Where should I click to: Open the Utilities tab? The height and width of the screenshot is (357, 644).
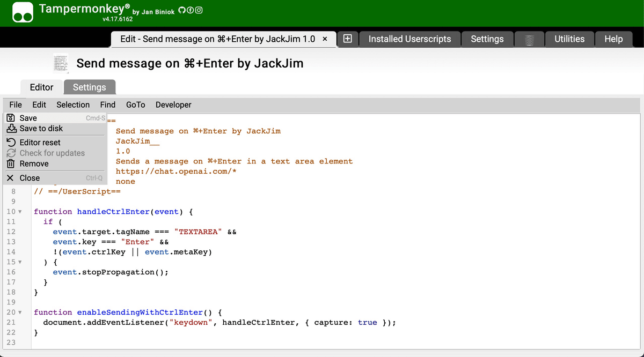coord(569,39)
